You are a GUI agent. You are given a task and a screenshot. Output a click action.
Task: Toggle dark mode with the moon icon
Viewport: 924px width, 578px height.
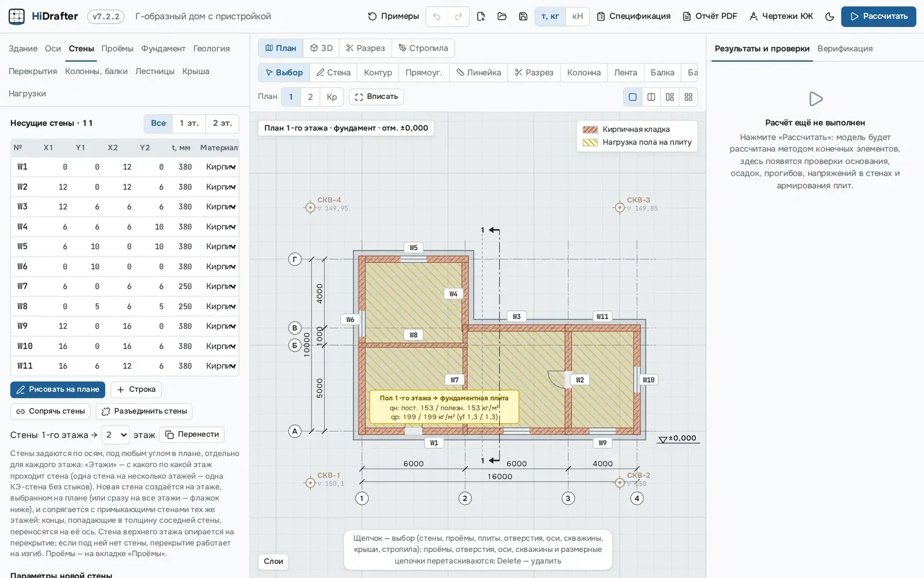coord(829,17)
